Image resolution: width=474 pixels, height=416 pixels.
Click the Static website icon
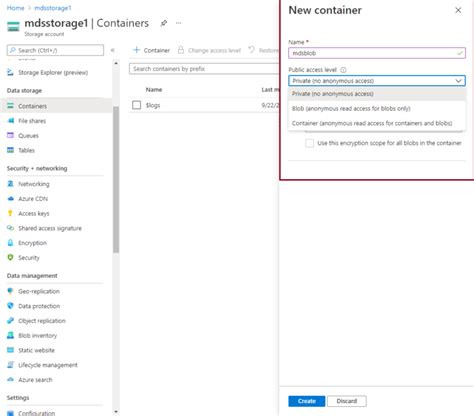(x=10, y=350)
